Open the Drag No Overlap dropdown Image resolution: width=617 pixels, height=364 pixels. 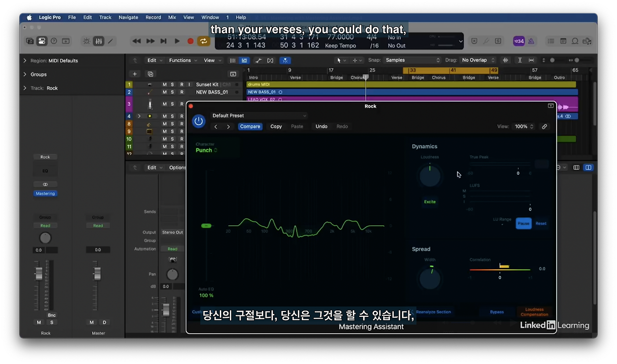477,60
